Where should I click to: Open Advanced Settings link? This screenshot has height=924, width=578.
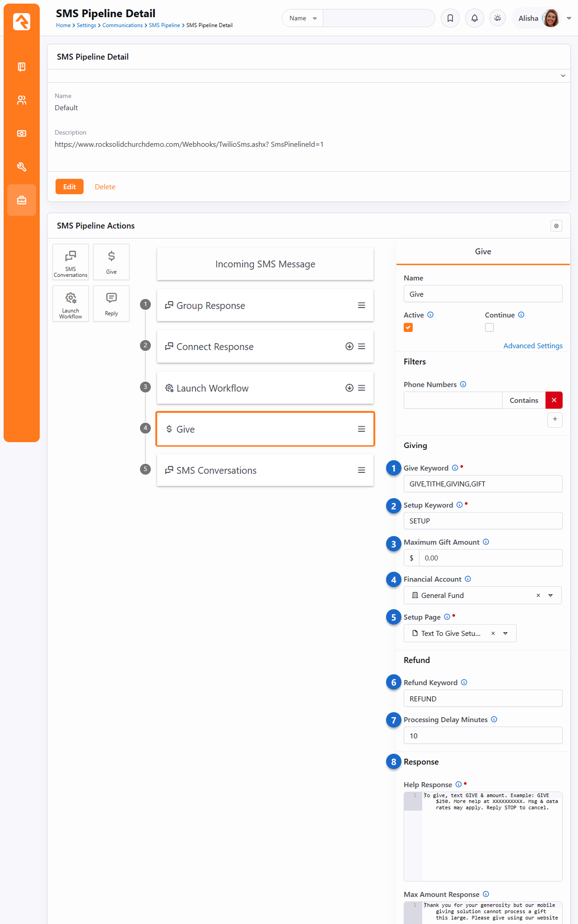tap(533, 345)
